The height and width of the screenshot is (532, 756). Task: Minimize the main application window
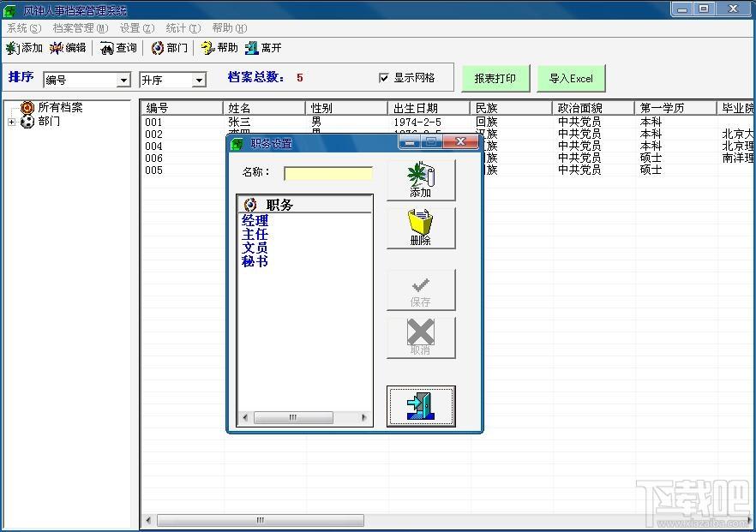pyautogui.click(x=682, y=9)
